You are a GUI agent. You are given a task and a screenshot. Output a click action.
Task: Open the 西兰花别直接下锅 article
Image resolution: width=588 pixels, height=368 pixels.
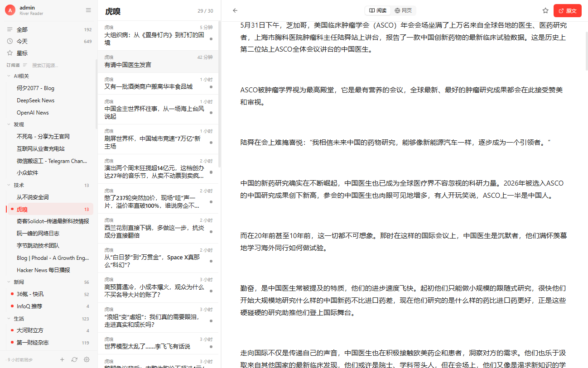158,228
